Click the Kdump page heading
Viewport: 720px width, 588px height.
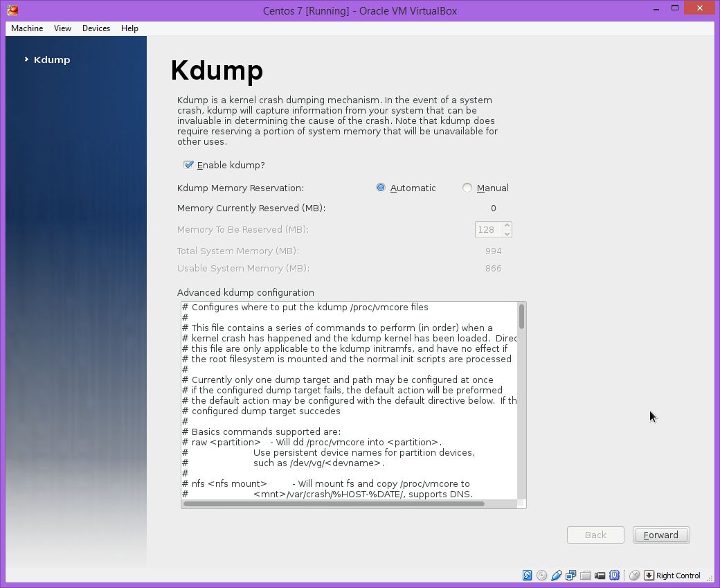pos(217,70)
